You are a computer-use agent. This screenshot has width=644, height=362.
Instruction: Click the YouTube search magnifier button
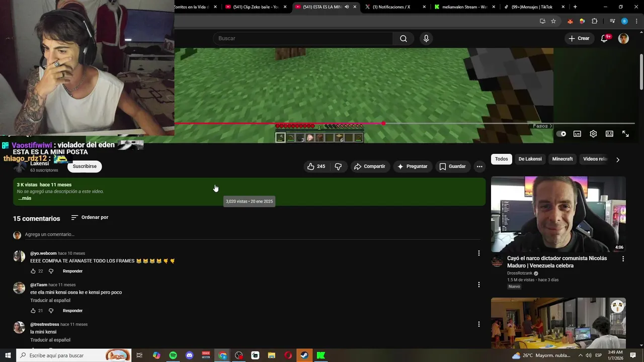pyautogui.click(x=404, y=39)
